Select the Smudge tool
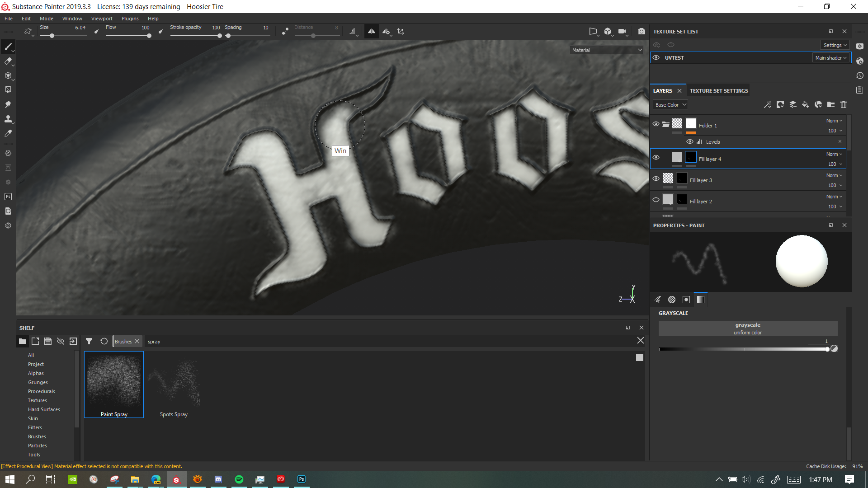Image resolution: width=868 pixels, height=488 pixels. (8, 104)
